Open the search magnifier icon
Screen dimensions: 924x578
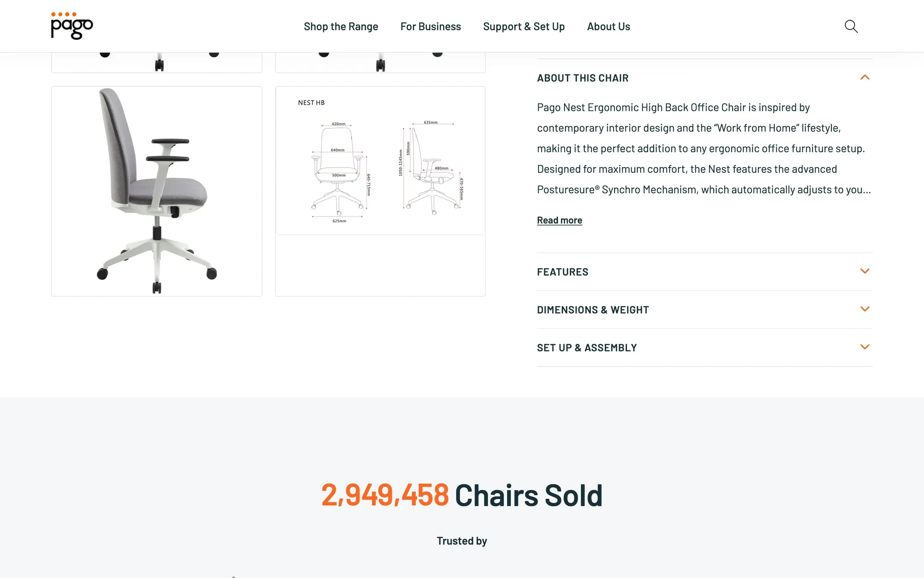click(x=851, y=26)
